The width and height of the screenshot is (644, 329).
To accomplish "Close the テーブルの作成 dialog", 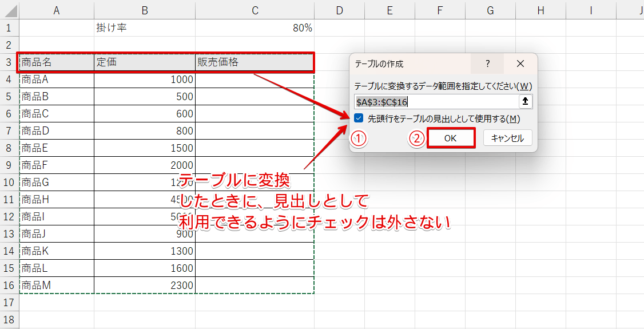I will (x=520, y=64).
